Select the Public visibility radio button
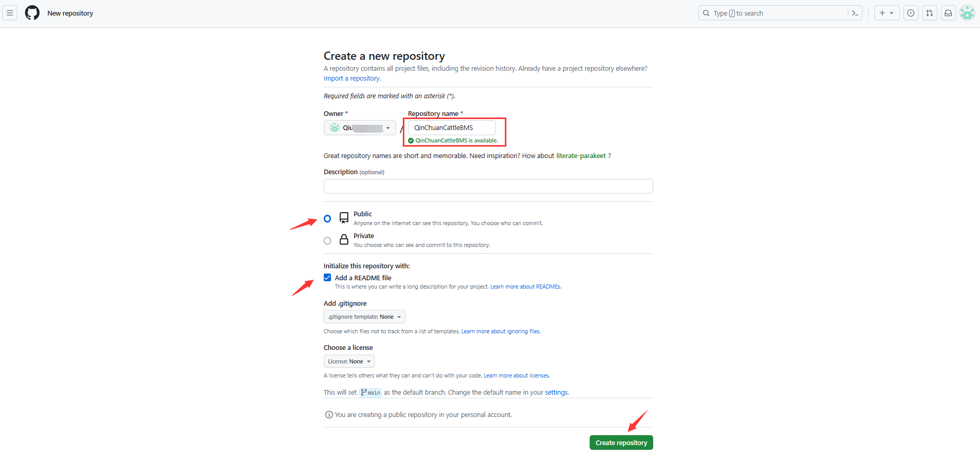 tap(327, 219)
